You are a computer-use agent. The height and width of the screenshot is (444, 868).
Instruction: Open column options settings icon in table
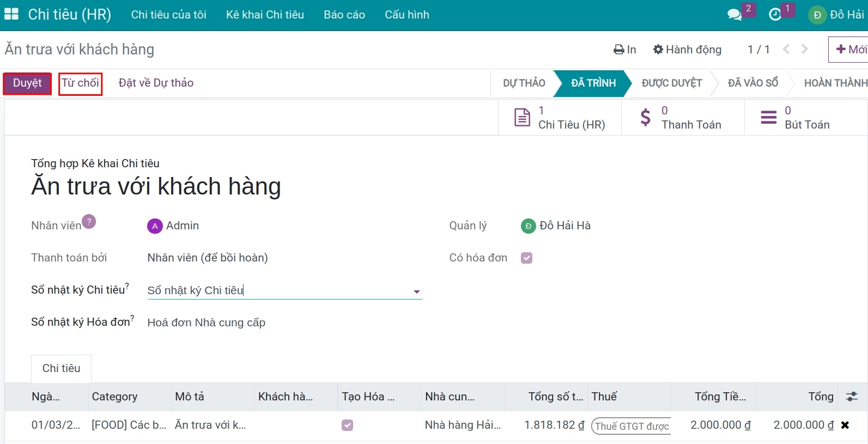click(x=852, y=397)
